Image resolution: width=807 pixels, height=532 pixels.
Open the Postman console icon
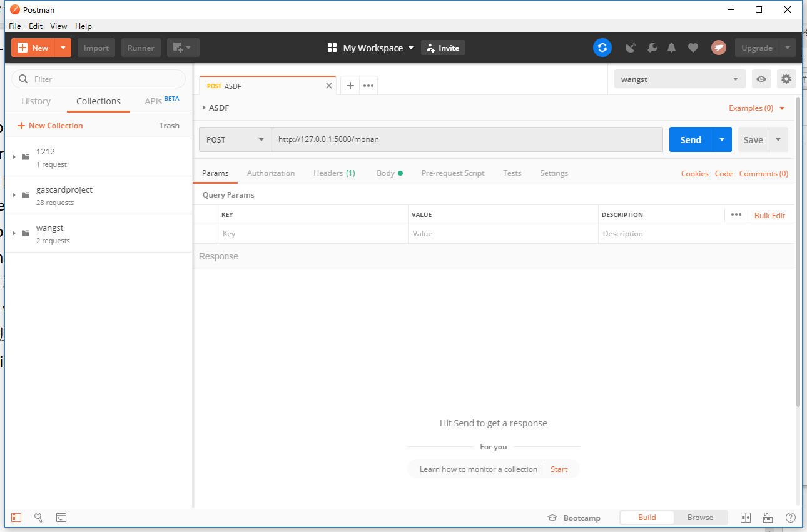pos(61,518)
